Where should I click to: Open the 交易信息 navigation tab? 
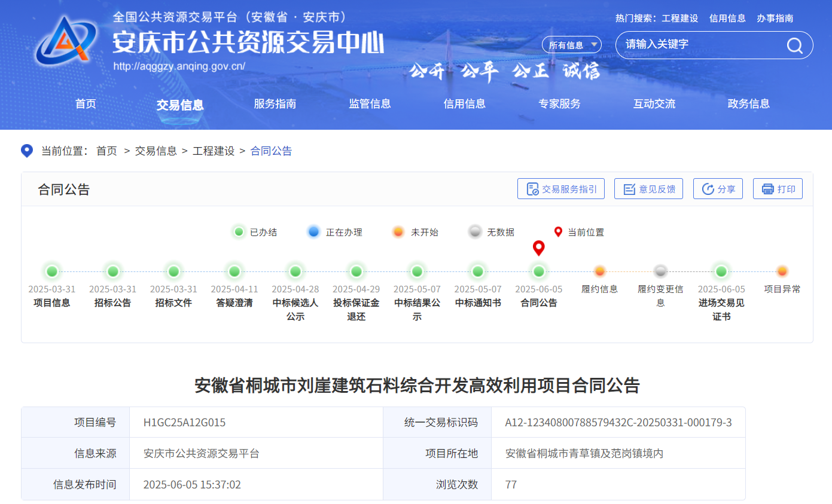[x=180, y=105]
